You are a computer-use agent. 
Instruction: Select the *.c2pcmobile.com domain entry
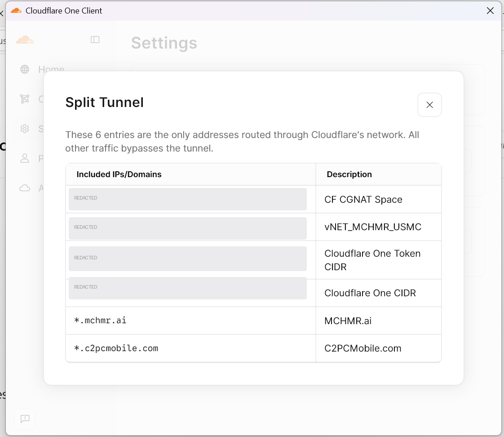[116, 348]
